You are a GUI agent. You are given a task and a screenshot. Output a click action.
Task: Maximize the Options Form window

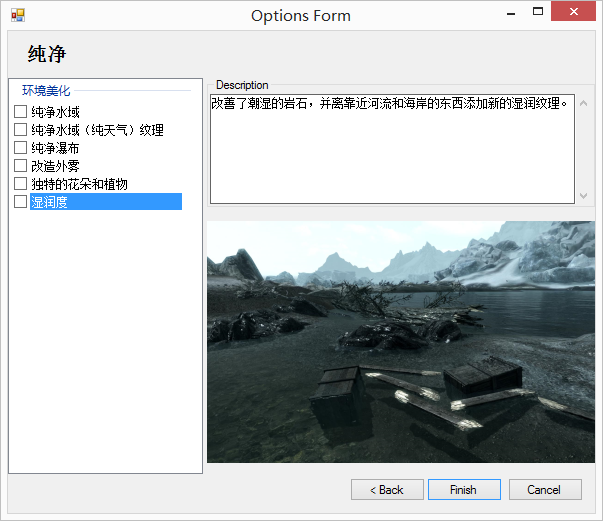point(538,13)
